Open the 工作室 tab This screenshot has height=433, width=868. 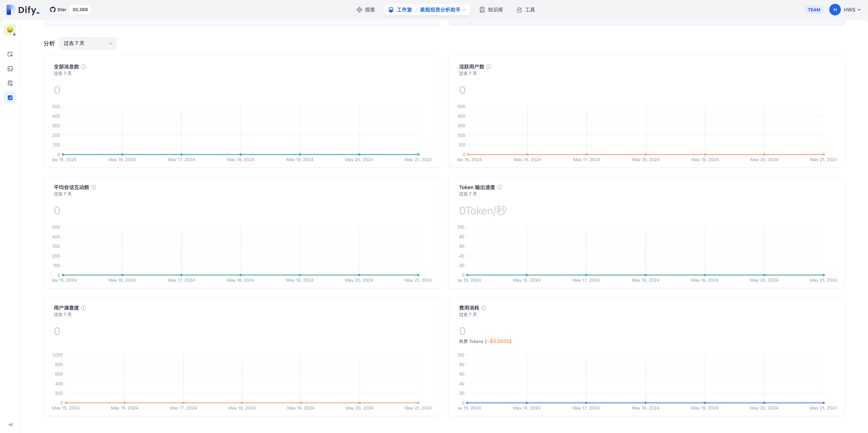click(400, 10)
